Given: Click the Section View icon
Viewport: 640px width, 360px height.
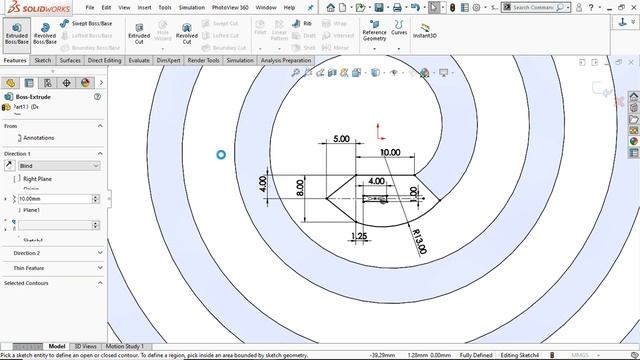Looking at the screenshot, I should (x=332, y=73).
